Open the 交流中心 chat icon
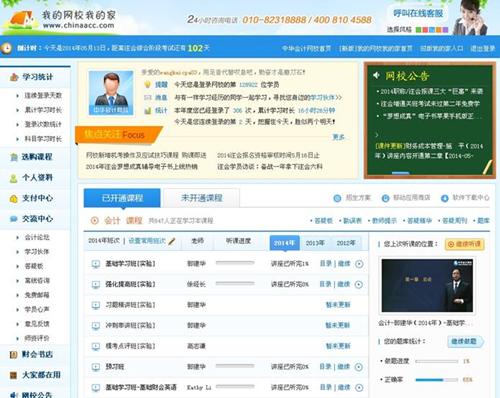 point(14,219)
